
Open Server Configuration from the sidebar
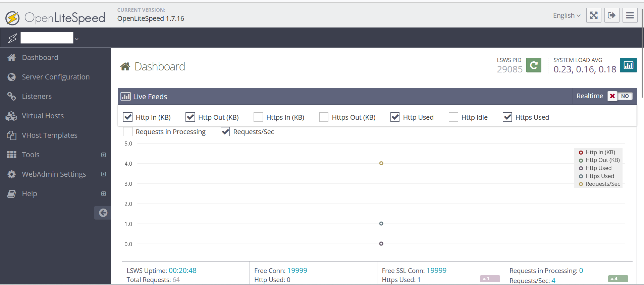[56, 77]
